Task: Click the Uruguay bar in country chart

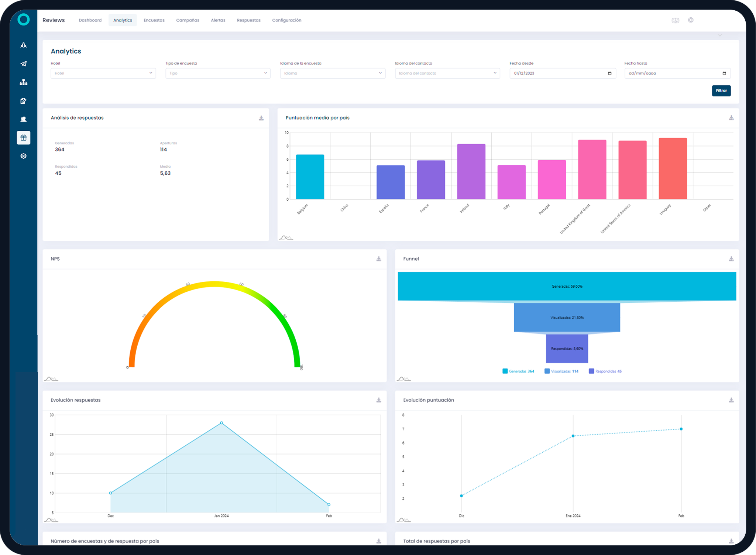Action: point(673,169)
